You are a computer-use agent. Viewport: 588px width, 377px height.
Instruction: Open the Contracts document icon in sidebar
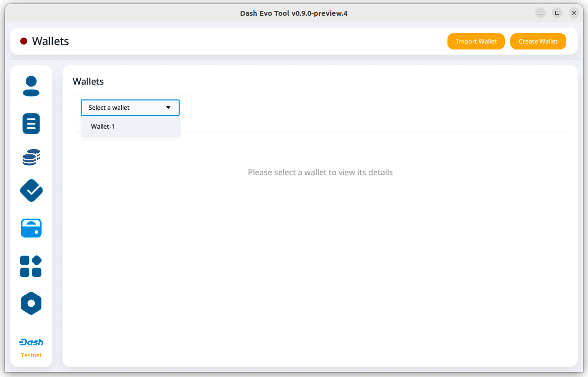(31, 123)
